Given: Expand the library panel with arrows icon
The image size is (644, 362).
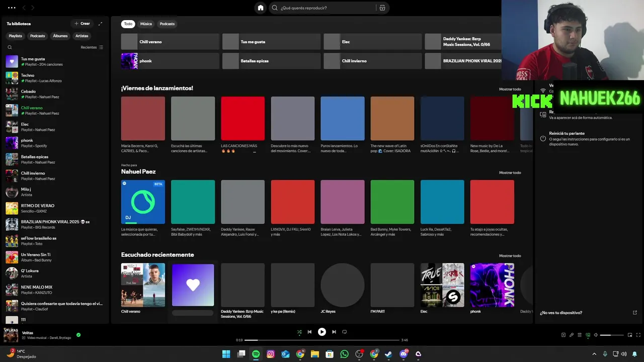Looking at the screenshot, I should tap(100, 24).
